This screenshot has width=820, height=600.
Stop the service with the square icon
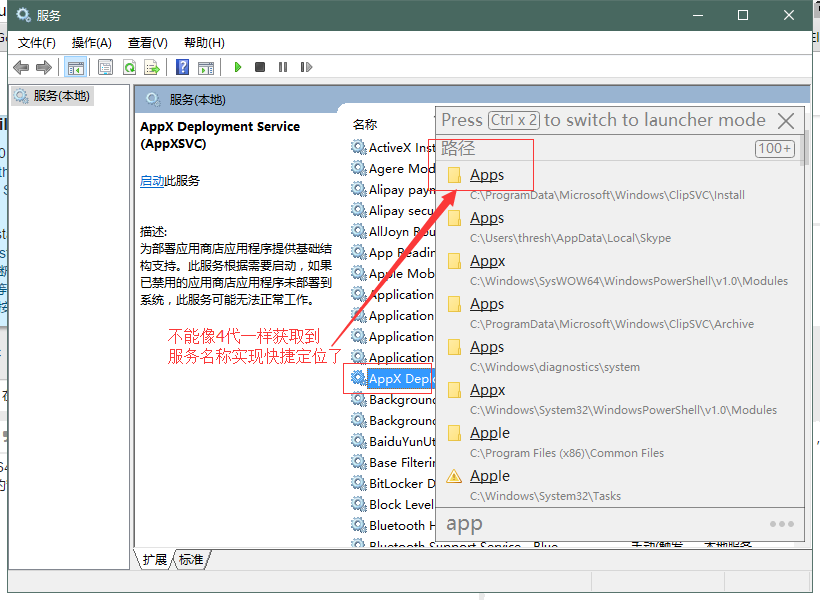coord(260,67)
